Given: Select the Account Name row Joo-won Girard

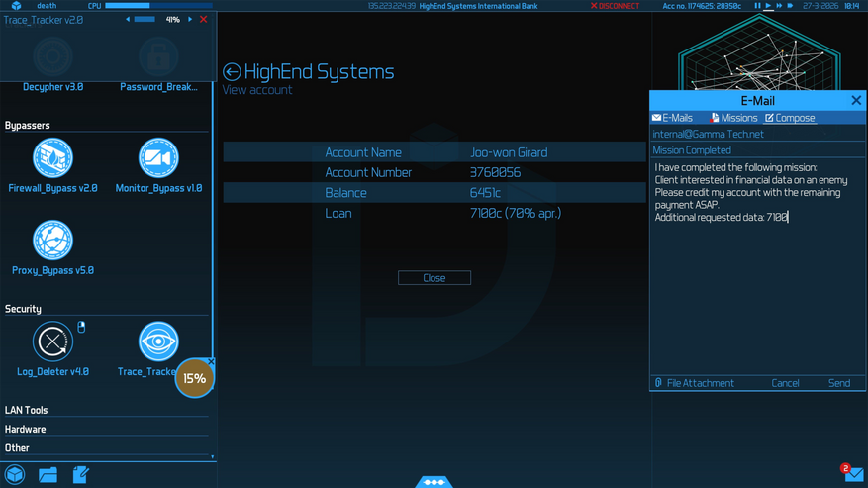Looking at the screenshot, I should (434, 152).
